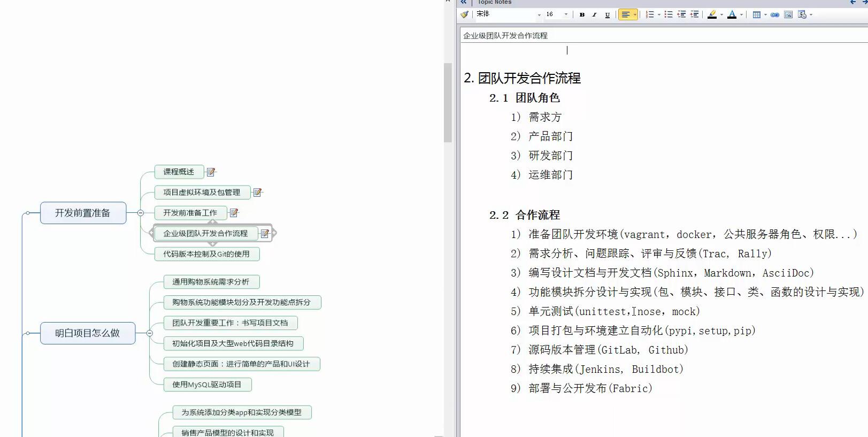Apply bulleted list formatting
This screenshot has height=437, width=868.
[669, 14]
